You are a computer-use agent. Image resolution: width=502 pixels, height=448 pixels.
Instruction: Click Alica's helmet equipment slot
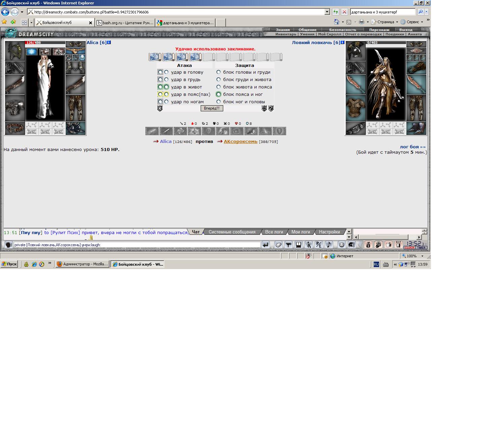15,51
